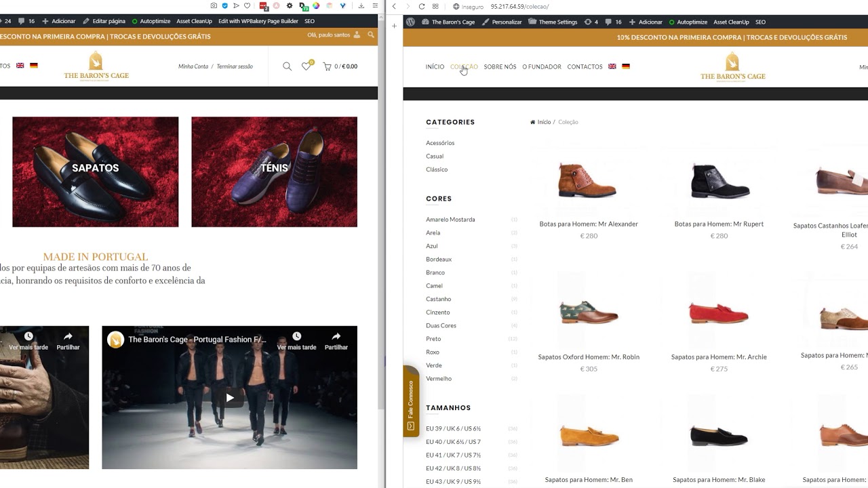Open the red extension icon with badge 2

264,5
